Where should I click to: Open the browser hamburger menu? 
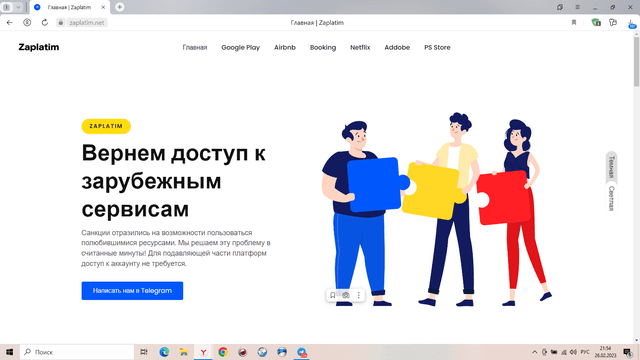coord(578,7)
